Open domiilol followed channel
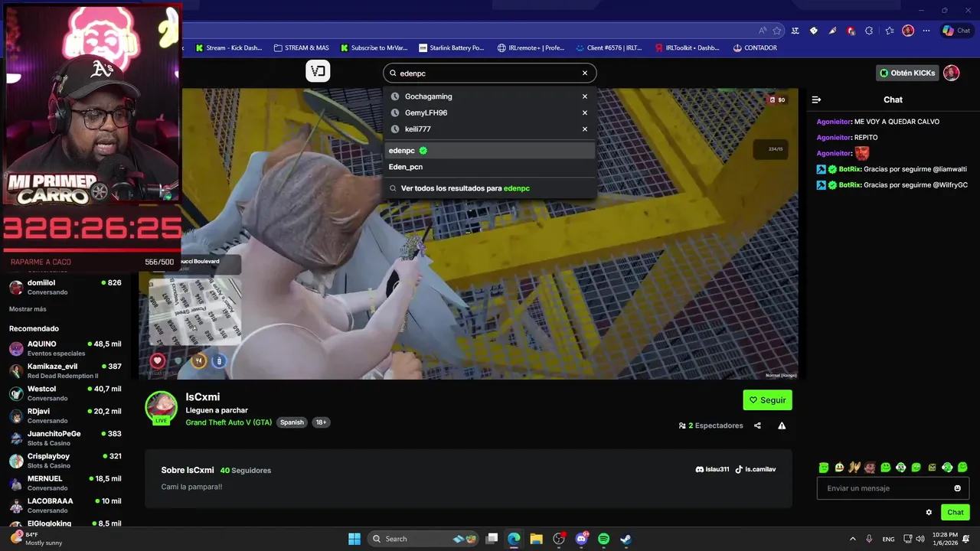 click(x=65, y=287)
